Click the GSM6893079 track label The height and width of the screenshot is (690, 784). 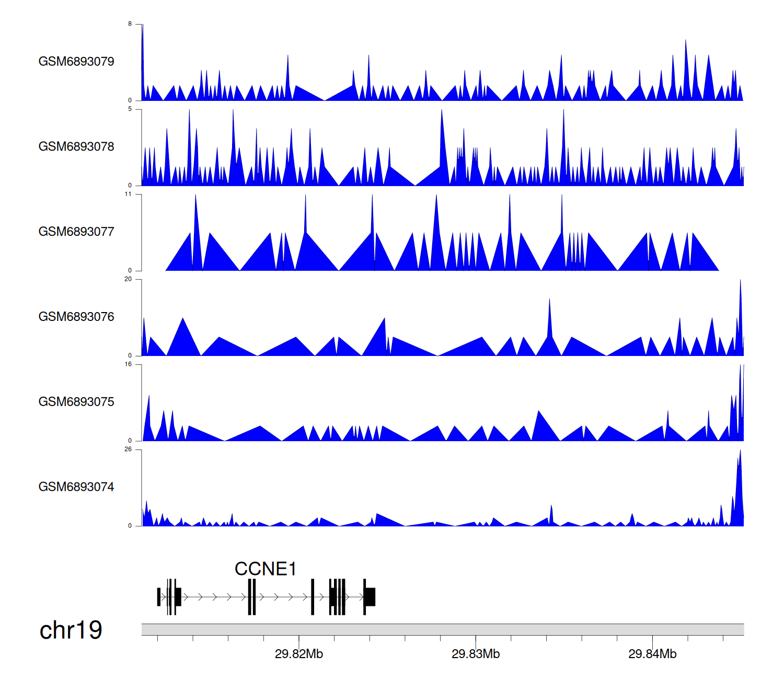tap(76, 62)
